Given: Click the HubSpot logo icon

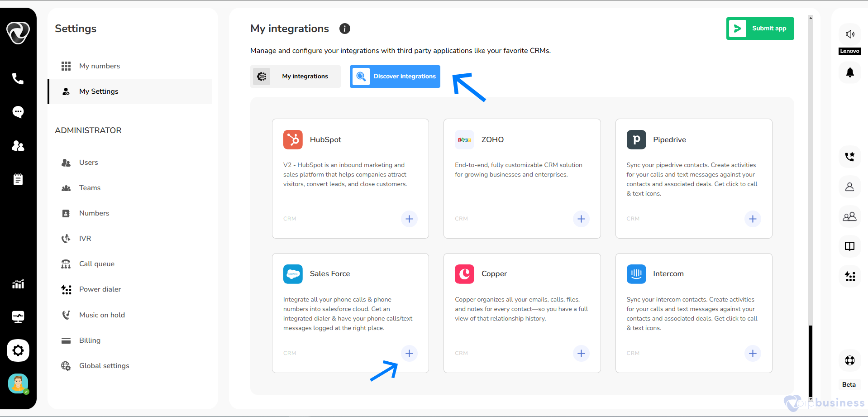Looking at the screenshot, I should (293, 139).
